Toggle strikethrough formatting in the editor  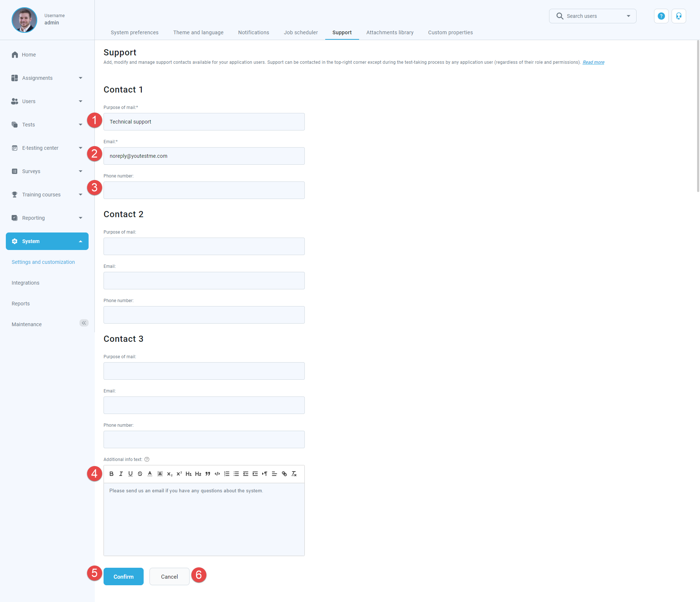[x=140, y=474]
